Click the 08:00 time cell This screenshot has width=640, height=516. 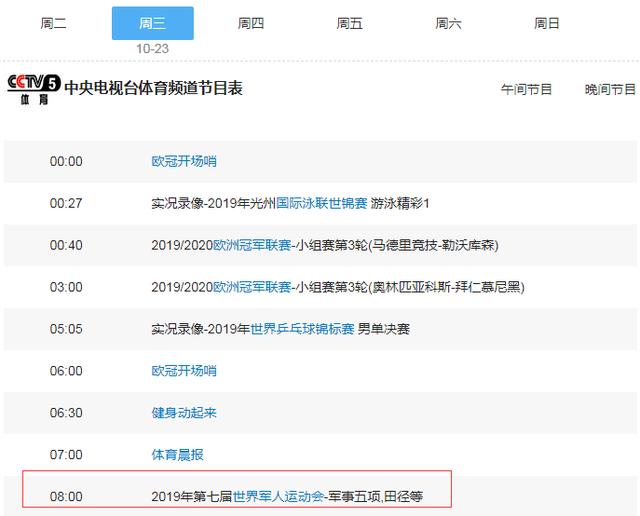point(66,497)
